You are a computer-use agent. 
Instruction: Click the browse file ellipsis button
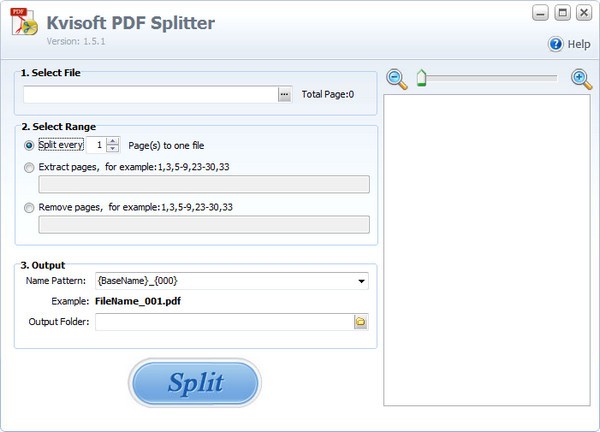[x=284, y=94]
